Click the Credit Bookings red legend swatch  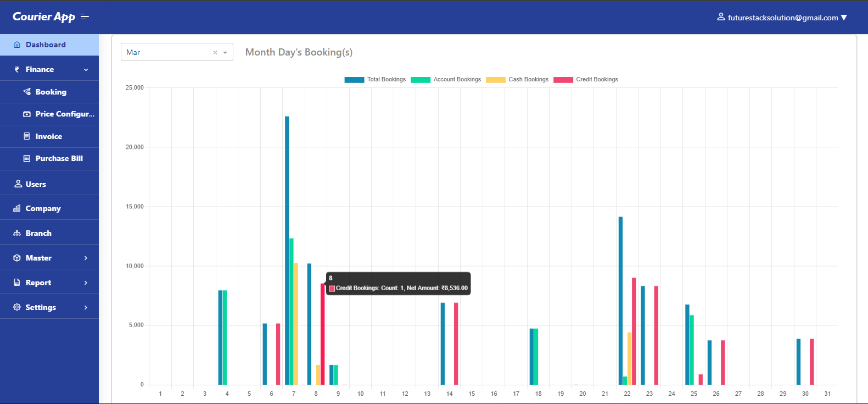pyautogui.click(x=563, y=80)
